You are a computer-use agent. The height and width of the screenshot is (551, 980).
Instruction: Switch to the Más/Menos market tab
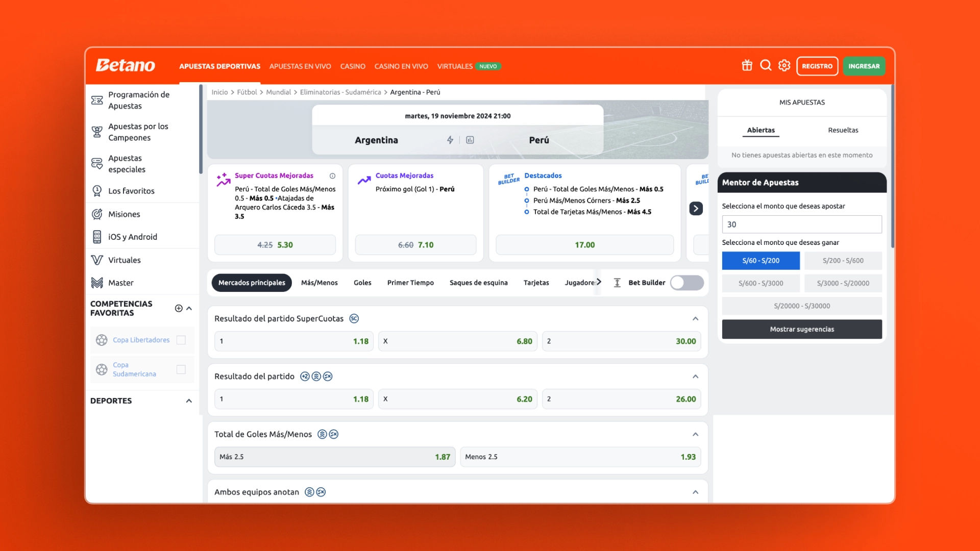point(320,283)
